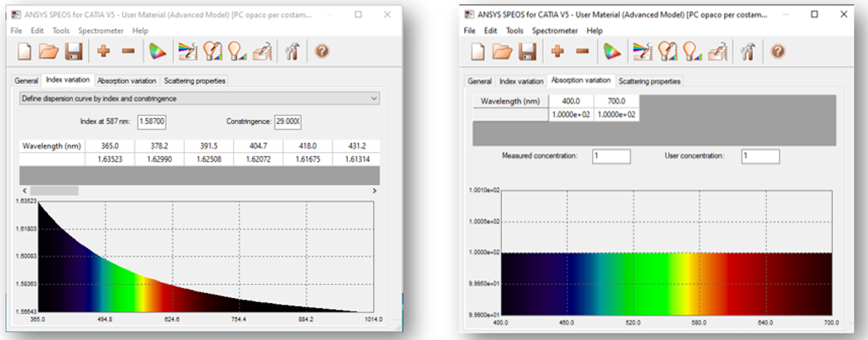The image size is (868, 340).
Task: Switch to General tab in right window
Action: pyautogui.click(x=479, y=82)
